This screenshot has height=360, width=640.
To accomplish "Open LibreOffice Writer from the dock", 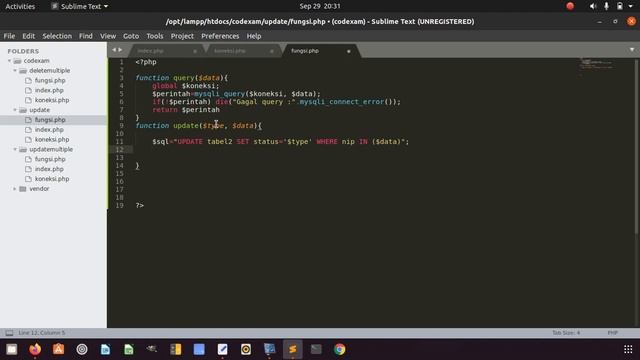I will coord(105,349).
